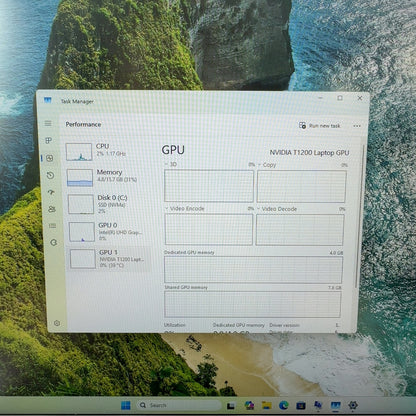
Task: Minimize the Task Manager window
Action: (x=320, y=98)
